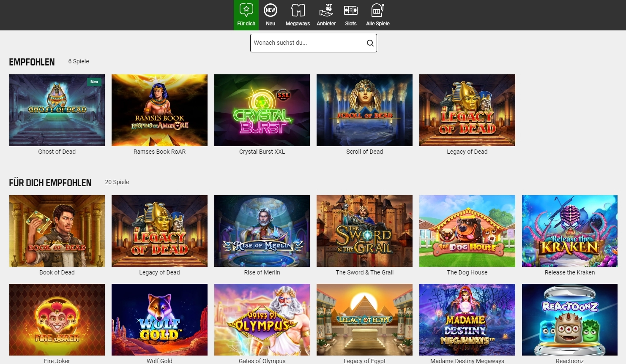Select the Für dich star icon
The height and width of the screenshot is (364, 626).
tap(246, 9)
